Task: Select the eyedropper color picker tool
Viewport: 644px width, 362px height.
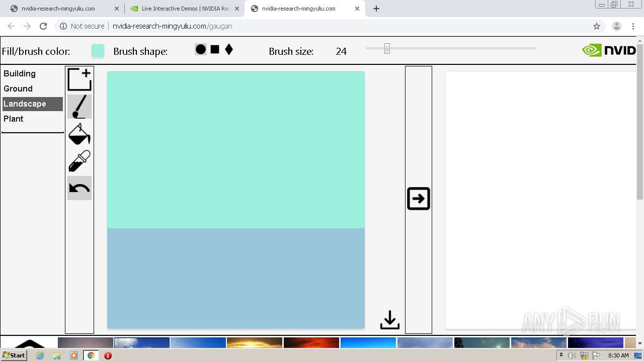Action: tap(79, 161)
